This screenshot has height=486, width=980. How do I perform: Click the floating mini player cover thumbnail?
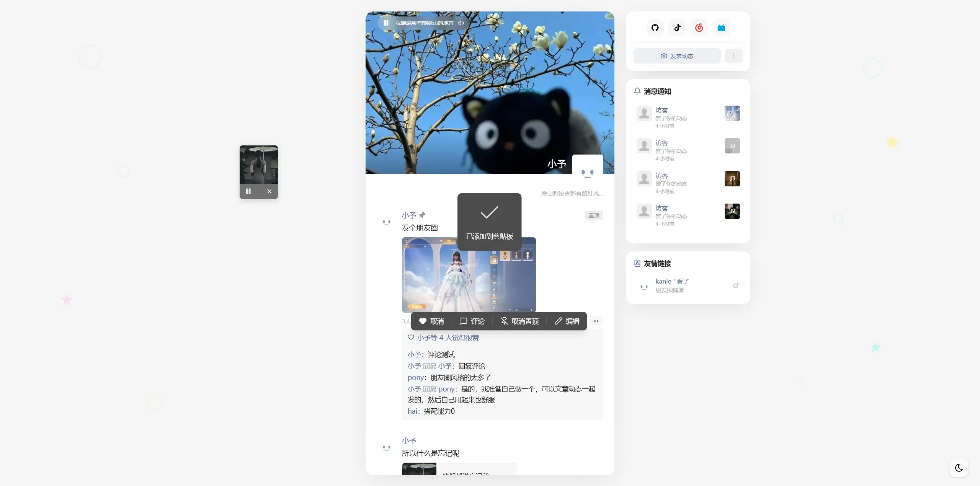(259, 165)
